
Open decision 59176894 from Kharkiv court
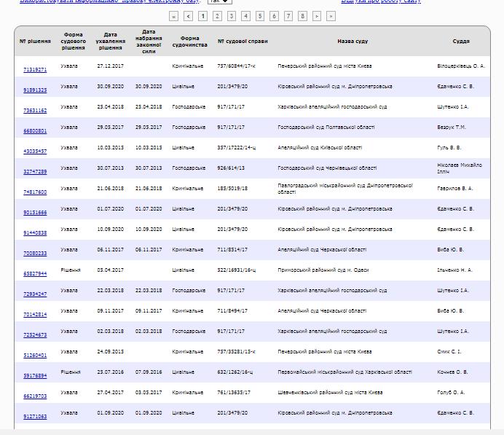(x=35, y=376)
